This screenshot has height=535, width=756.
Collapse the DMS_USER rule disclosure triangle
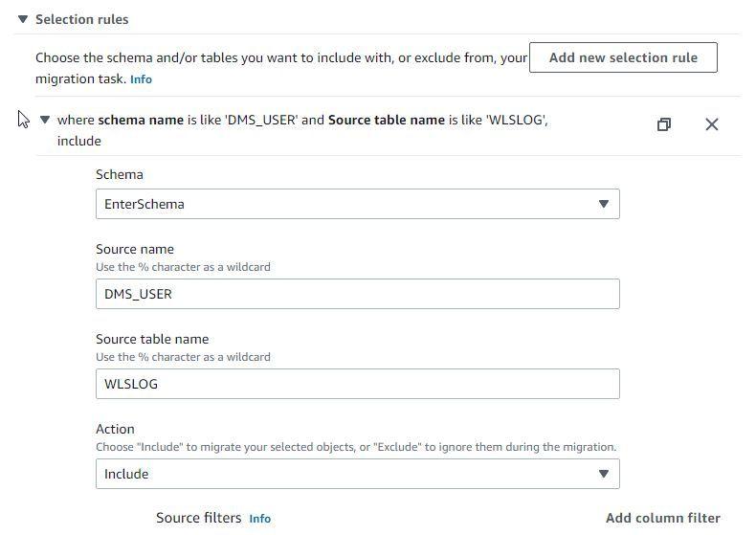point(44,121)
